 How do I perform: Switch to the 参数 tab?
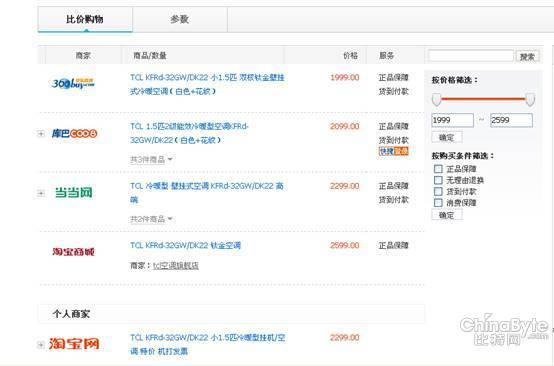[180, 19]
